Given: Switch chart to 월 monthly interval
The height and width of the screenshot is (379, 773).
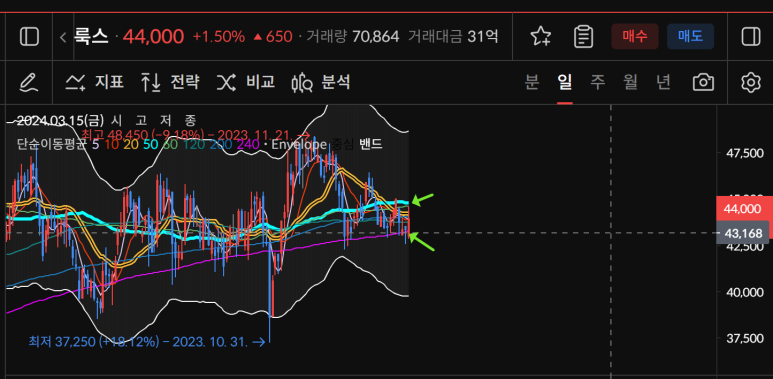Looking at the screenshot, I should pos(631,82).
